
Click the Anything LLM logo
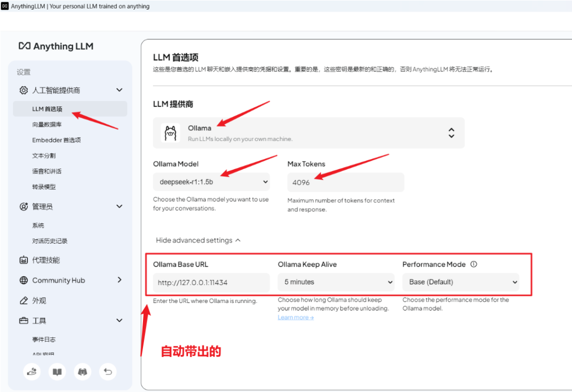coord(56,46)
